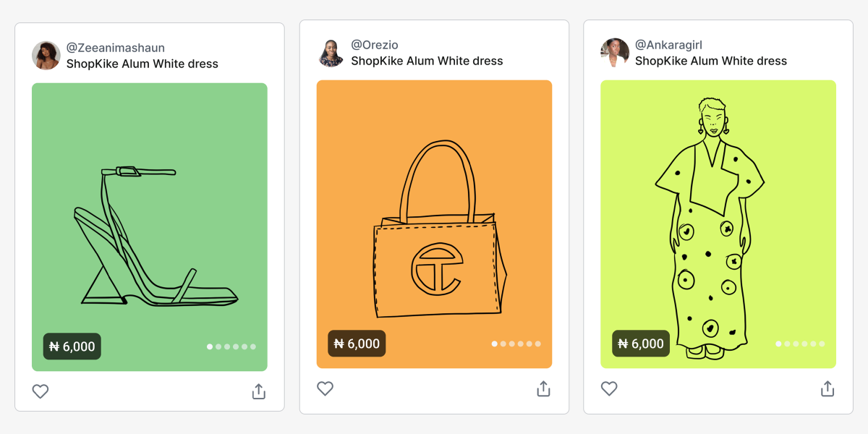The image size is (868, 434).
Task: Select ₦ 6,000 price tag on sandal card
Action: click(72, 346)
